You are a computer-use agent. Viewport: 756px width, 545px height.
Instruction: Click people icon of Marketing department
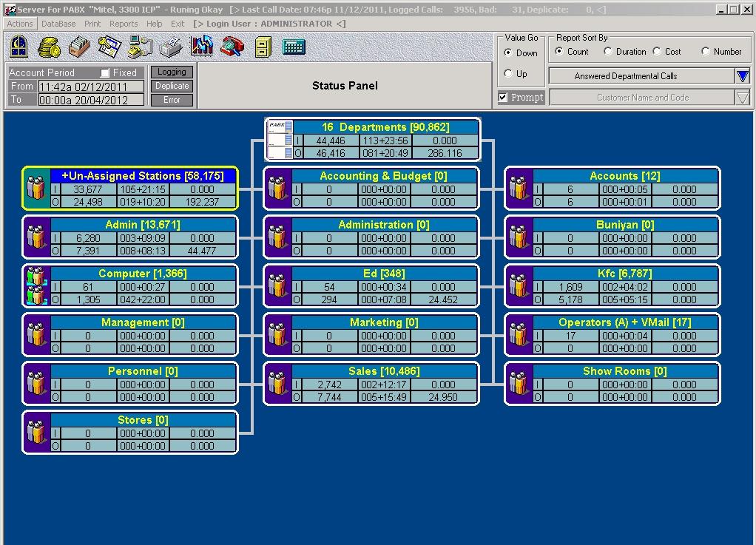pos(277,335)
